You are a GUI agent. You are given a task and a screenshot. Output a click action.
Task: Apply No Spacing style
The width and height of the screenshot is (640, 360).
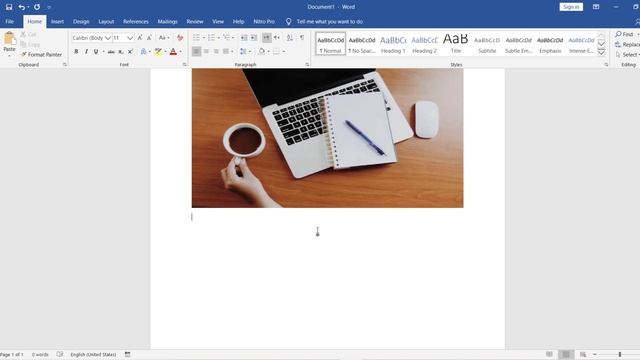click(x=362, y=43)
